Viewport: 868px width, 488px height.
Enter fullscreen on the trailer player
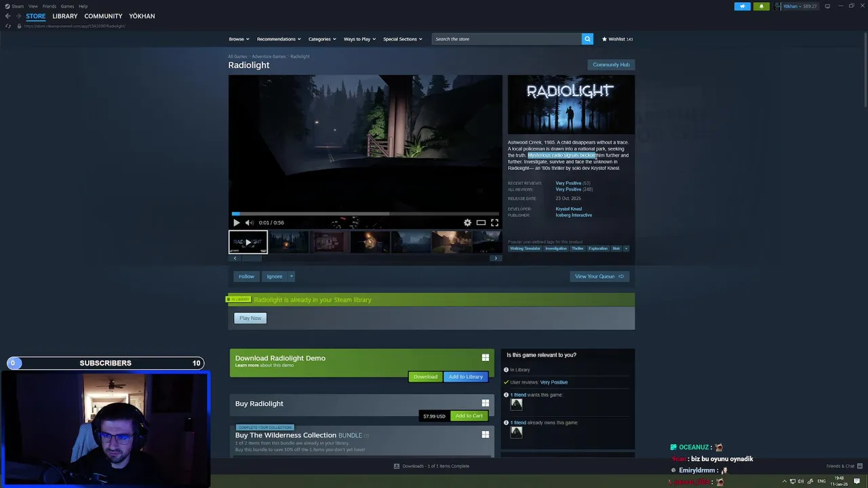point(494,222)
